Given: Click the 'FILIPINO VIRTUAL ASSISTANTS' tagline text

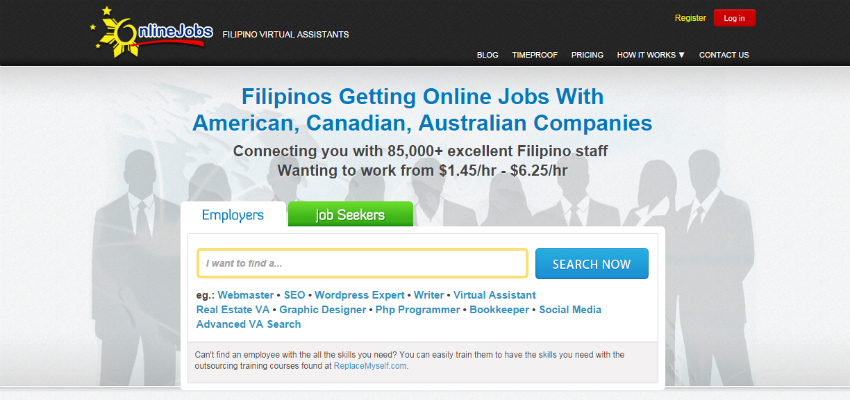Looking at the screenshot, I should point(286,34).
